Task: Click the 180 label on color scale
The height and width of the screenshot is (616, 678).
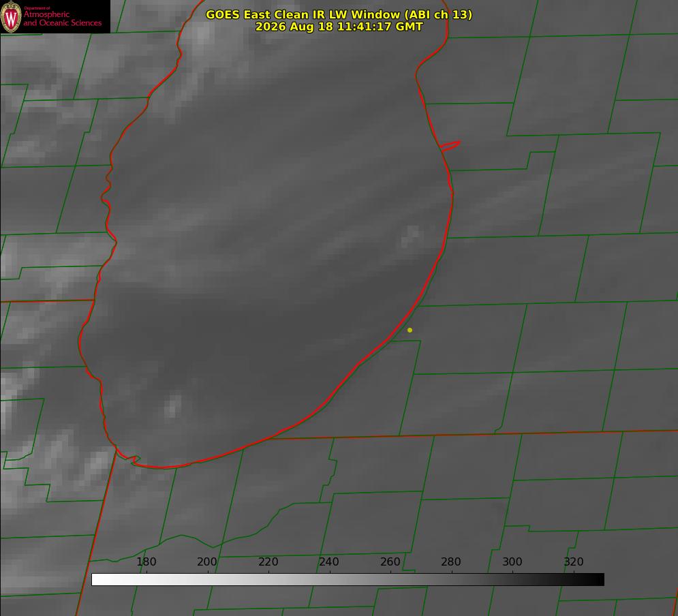Action: [146, 561]
